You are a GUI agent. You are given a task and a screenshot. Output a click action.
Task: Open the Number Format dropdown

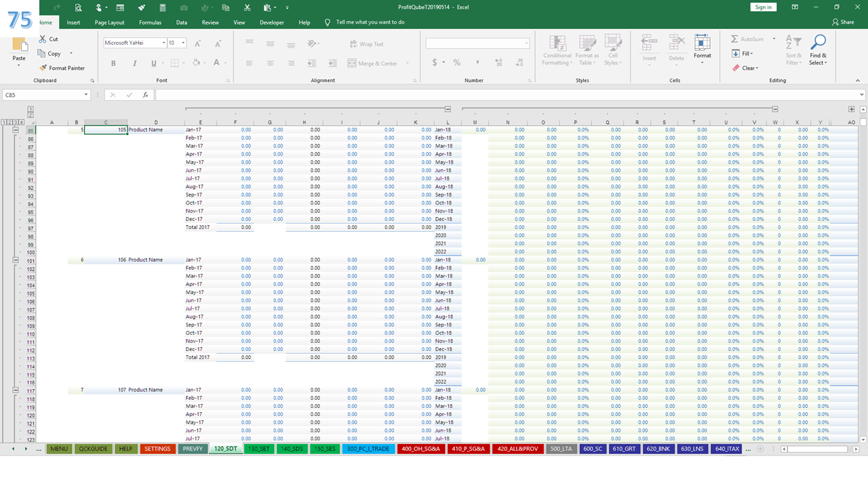tap(526, 43)
